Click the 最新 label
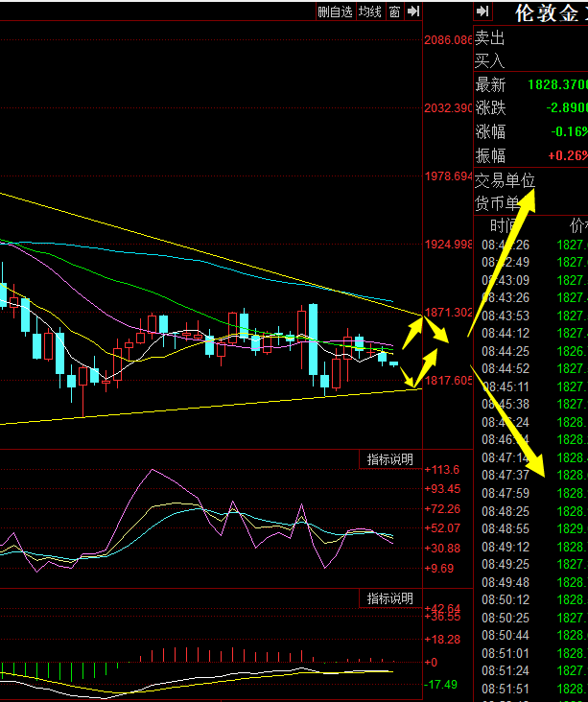588x702 pixels. pyautogui.click(x=490, y=84)
